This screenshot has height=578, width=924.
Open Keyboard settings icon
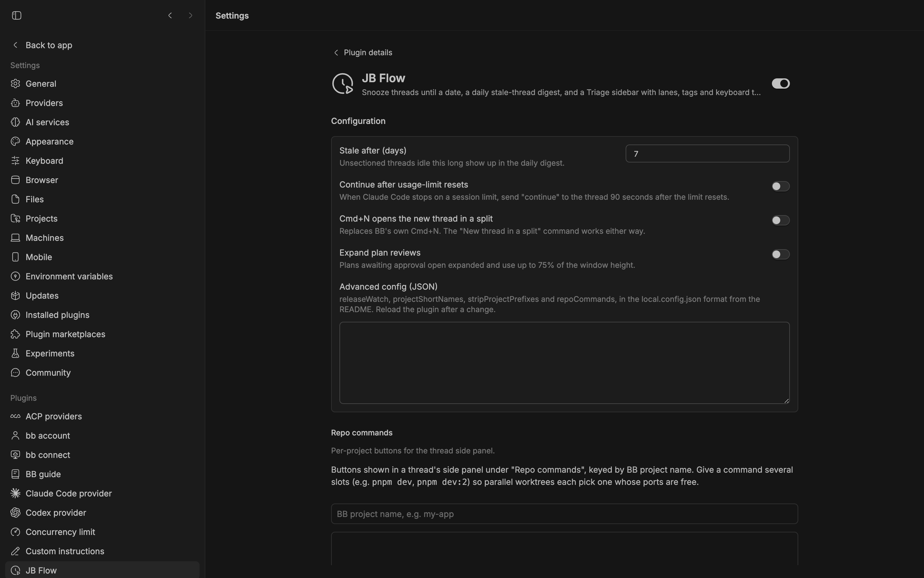coord(15,161)
